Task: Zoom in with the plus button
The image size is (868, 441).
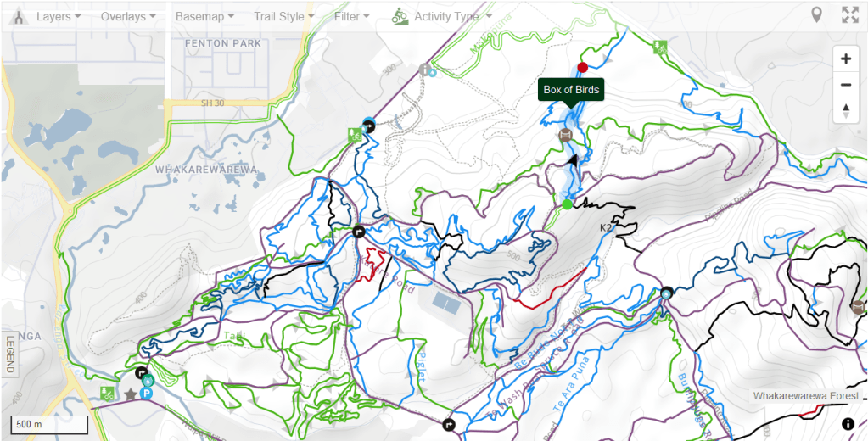Action: coord(845,59)
